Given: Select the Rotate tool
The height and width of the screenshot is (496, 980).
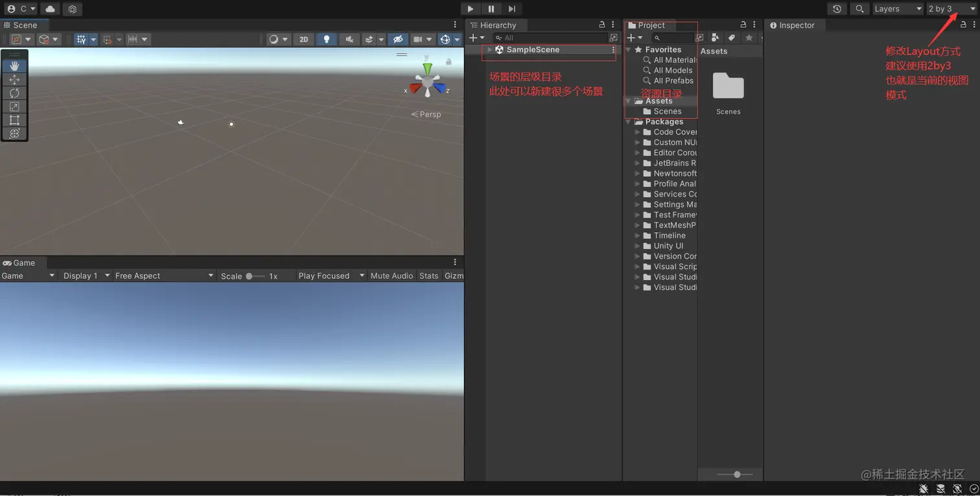Looking at the screenshot, I should [14, 93].
